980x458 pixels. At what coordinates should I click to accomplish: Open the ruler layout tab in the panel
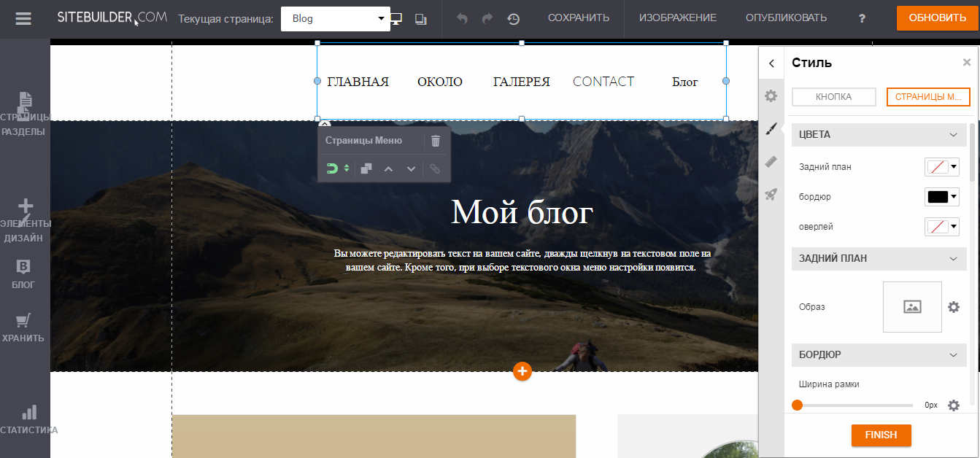coord(771,161)
